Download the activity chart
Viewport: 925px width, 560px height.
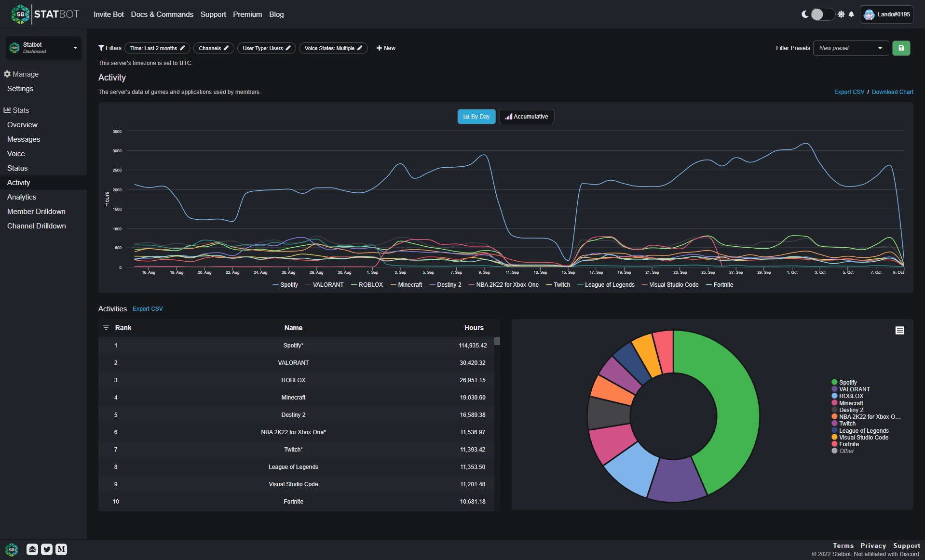(892, 92)
